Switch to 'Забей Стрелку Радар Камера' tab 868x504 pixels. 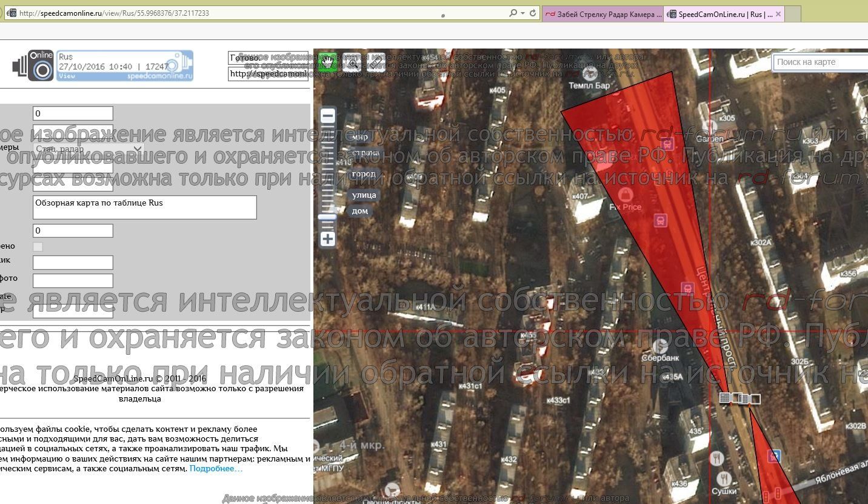tap(603, 14)
